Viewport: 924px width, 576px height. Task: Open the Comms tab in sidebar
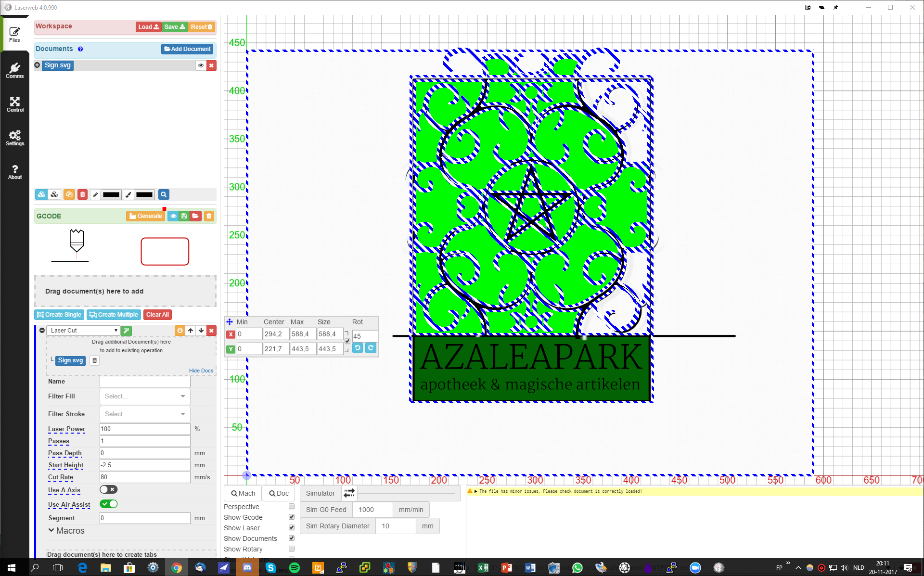tap(15, 70)
